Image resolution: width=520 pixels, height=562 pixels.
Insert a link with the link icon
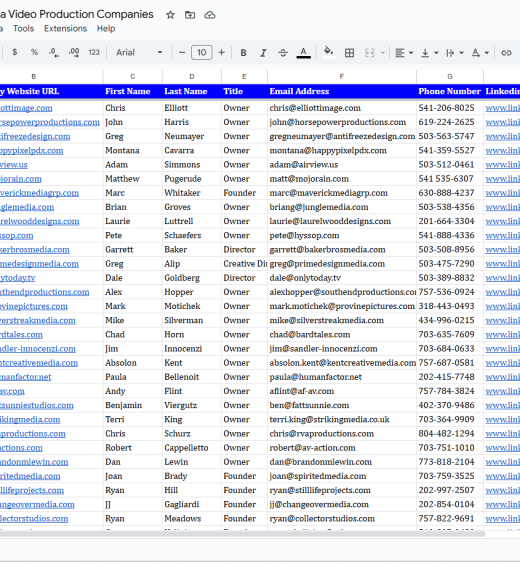(x=506, y=53)
